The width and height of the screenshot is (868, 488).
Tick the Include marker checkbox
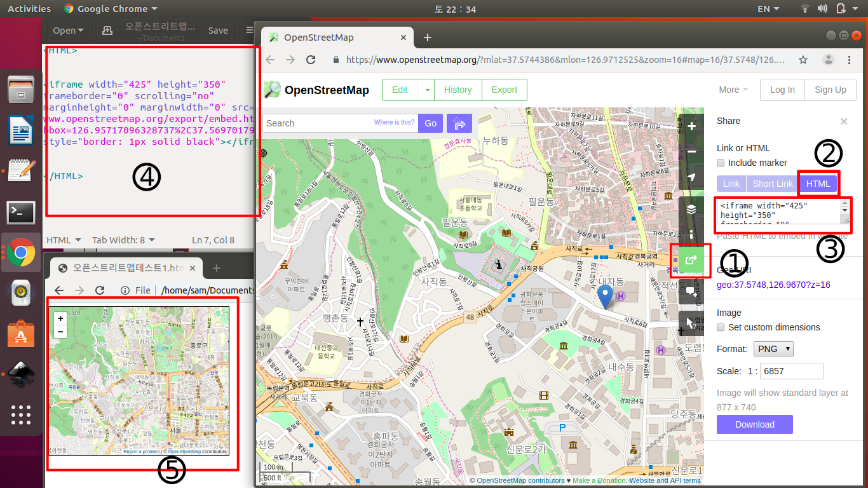721,163
